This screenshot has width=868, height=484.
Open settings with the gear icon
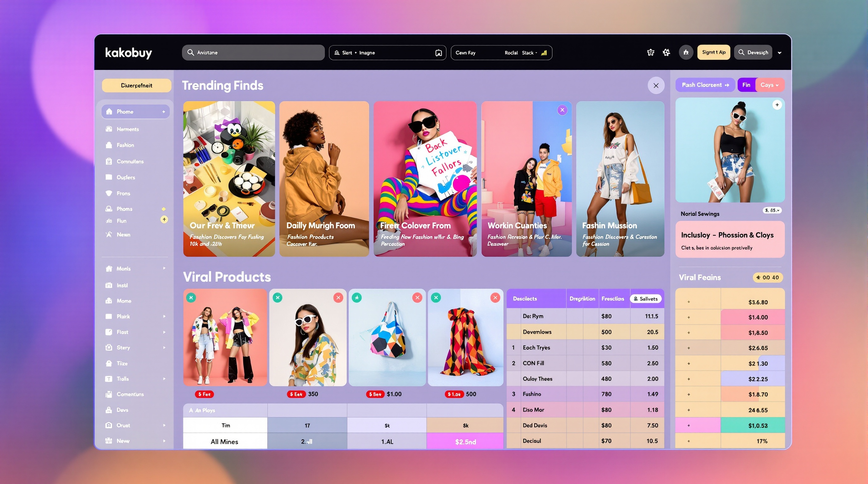pos(666,53)
